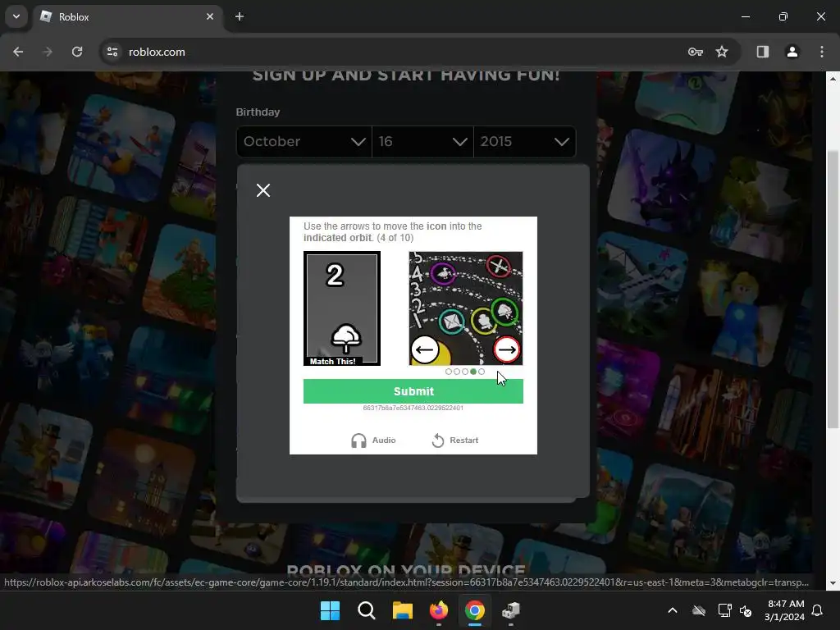Viewport: 840px width, 630px height.
Task: Open the notification bell
Action: (x=818, y=610)
